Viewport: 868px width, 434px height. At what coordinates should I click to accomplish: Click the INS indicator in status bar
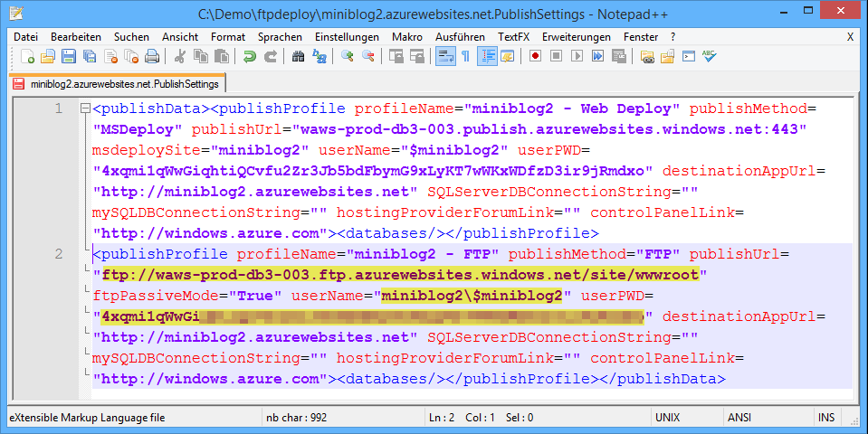click(x=825, y=418)
